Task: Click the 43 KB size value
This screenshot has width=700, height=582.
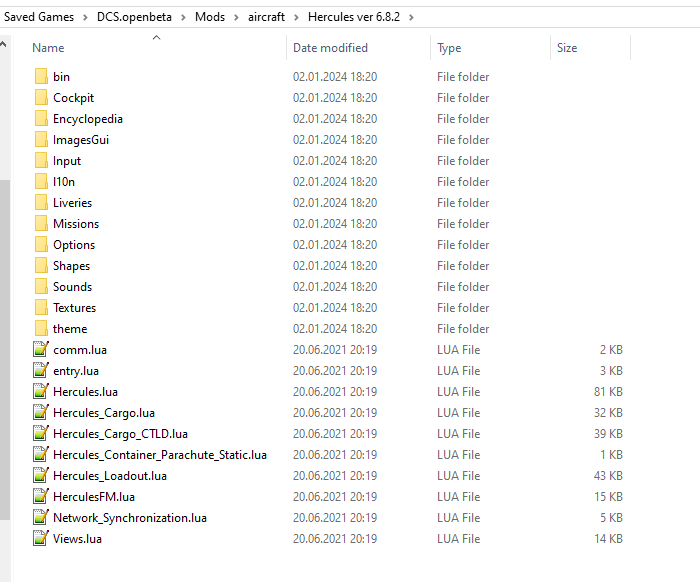Action: pos(608,475)
